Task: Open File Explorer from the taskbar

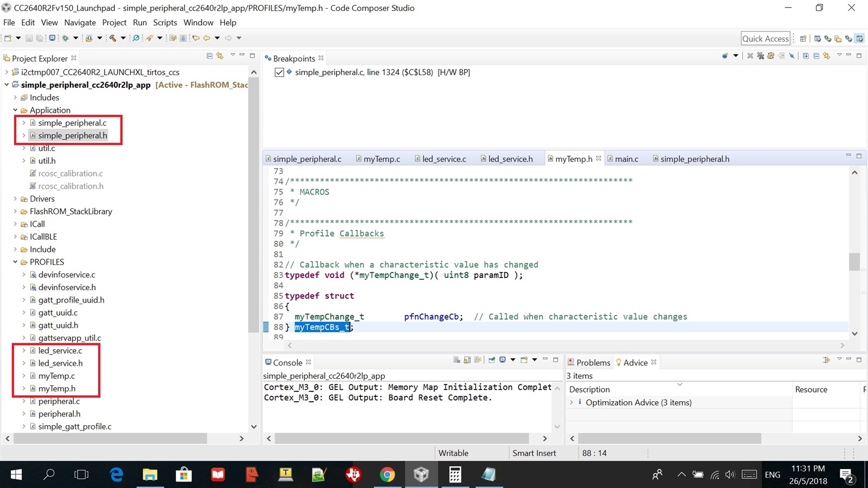Action: point(150,475)
